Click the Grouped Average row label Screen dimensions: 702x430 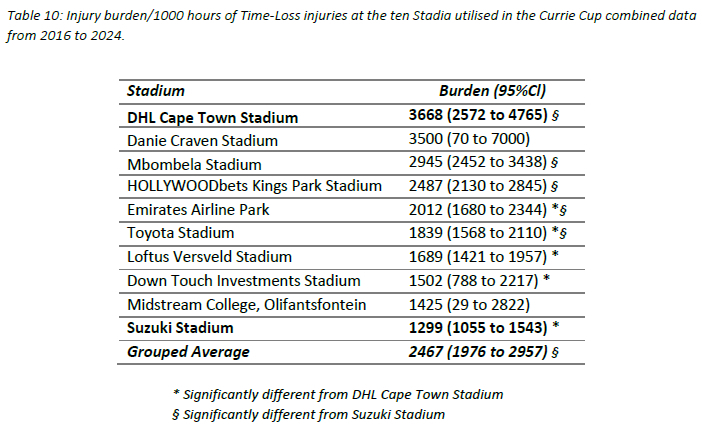188,352
